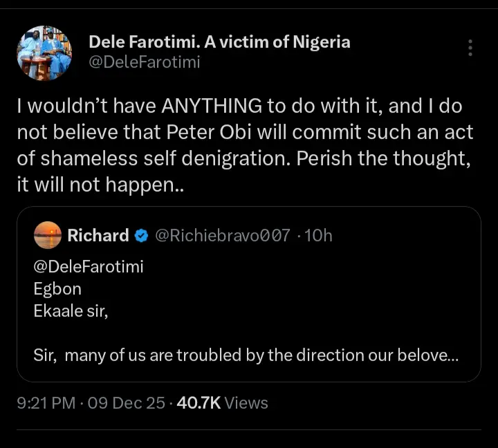Viewport: 498px width, 448px height.
Task: Click the blue verified badge beside Richard
Action: (x=141, y=236)
